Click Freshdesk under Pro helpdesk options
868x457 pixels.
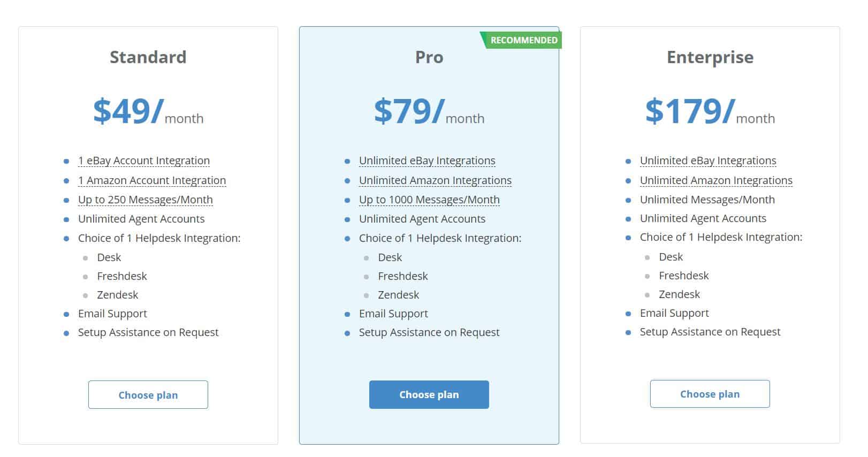(x=403, y=276)
